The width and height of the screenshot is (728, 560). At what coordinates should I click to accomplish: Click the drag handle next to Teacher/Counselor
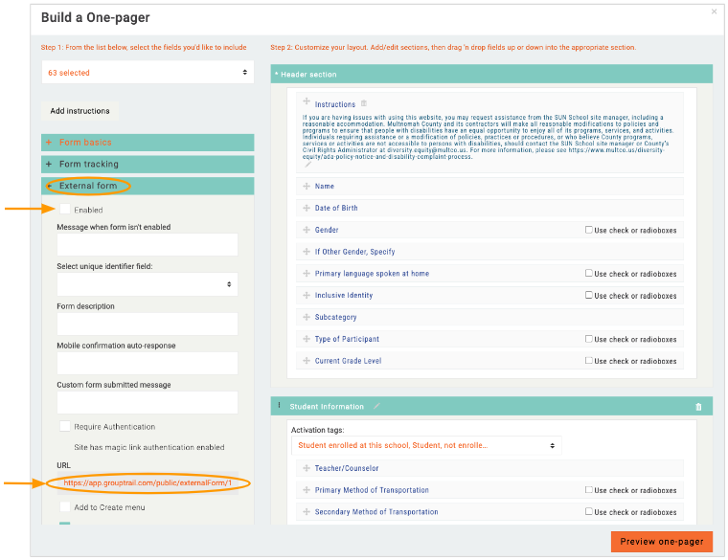pyautogui.click(x=307, y=468)
